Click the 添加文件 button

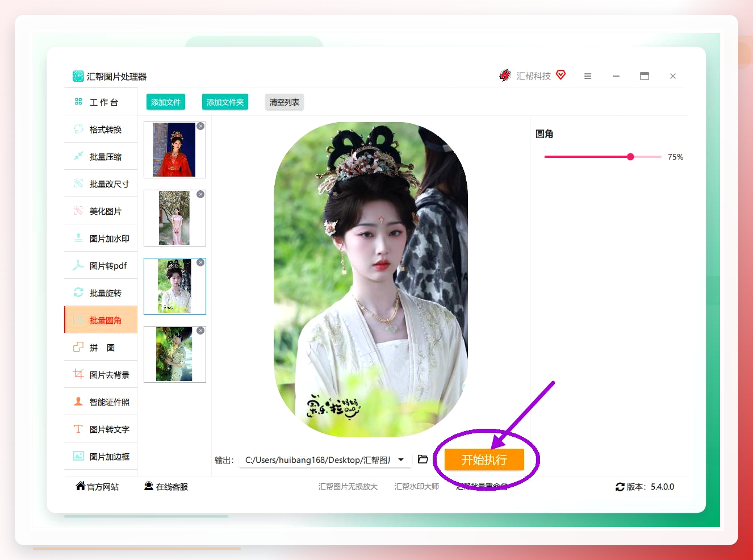(166, 102)
